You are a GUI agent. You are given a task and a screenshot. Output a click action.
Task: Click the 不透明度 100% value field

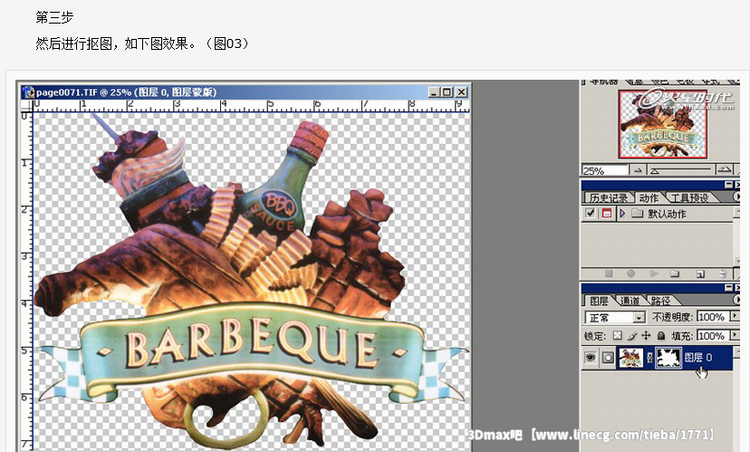point(713,317)
